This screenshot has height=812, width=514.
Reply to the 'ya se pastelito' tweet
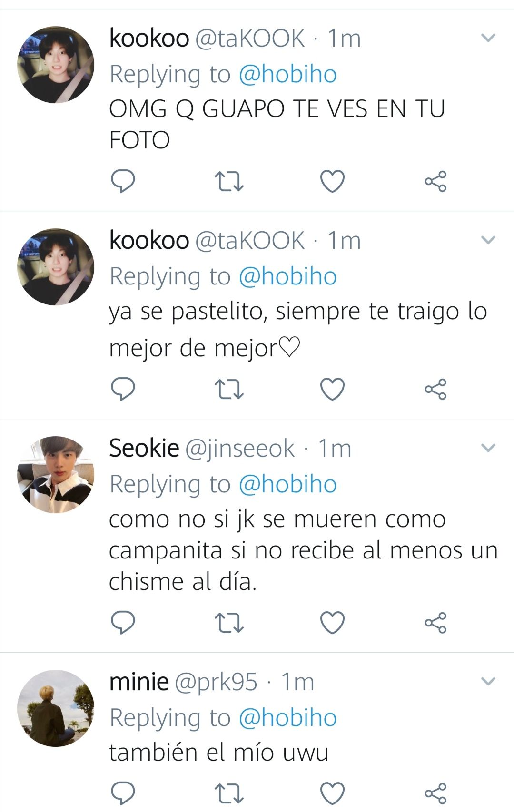pos(123,389)
